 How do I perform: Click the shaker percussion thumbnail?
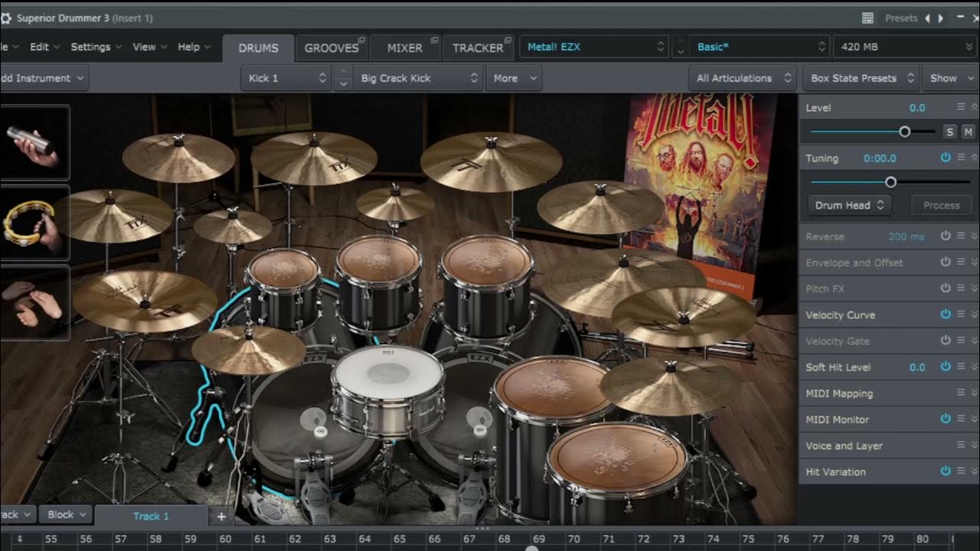[34, 143]
